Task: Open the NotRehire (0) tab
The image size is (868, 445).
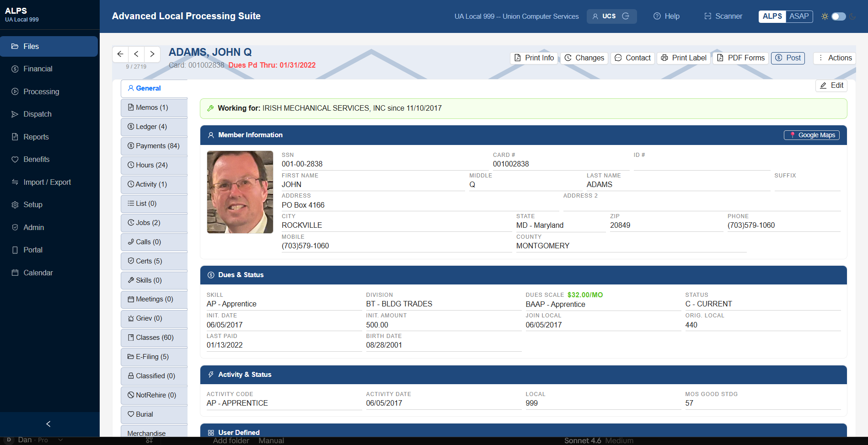Action: [x=154, y=395]
